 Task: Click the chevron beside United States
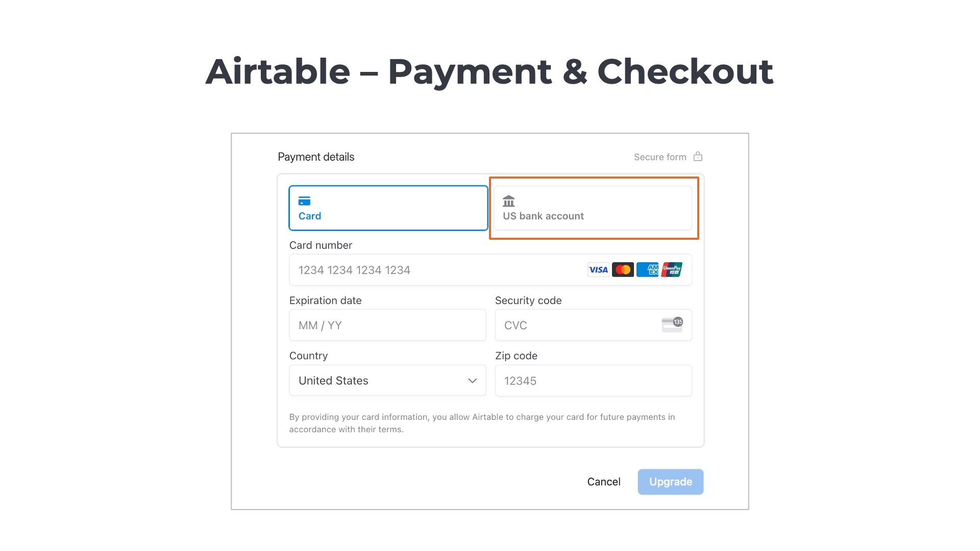pyautogui.click(x=471, y=380)
